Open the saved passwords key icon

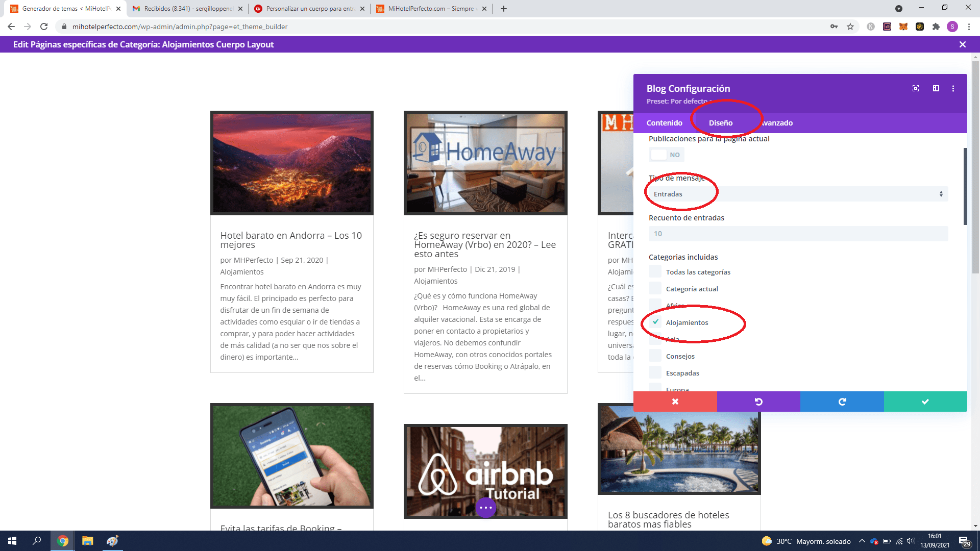pos(834,27)
